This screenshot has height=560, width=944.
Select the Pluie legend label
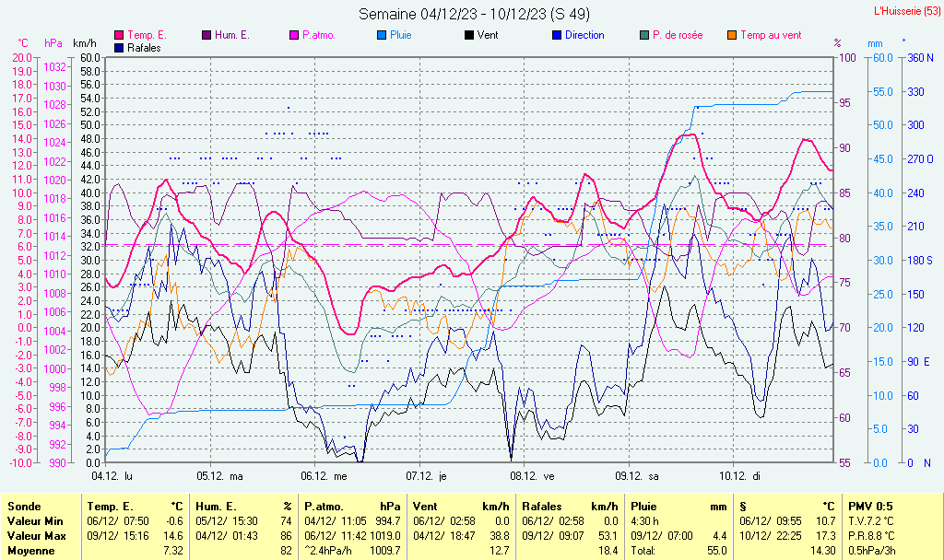tap(401, 36)
